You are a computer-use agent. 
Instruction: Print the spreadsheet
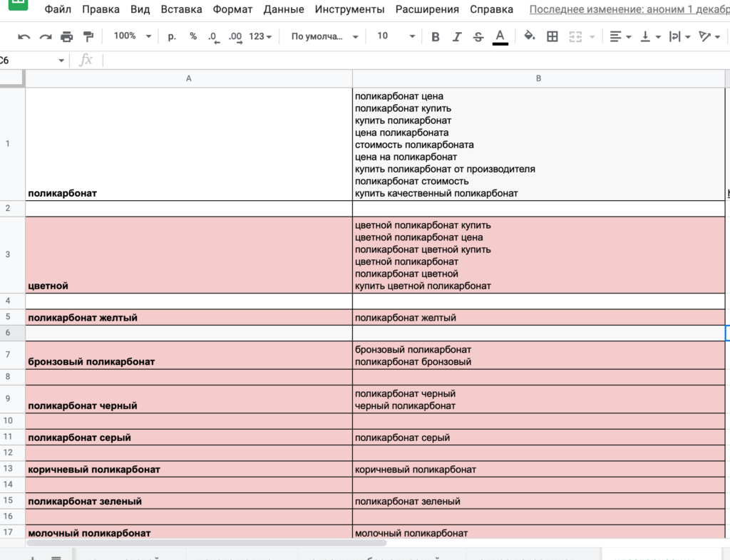point(66,37)
